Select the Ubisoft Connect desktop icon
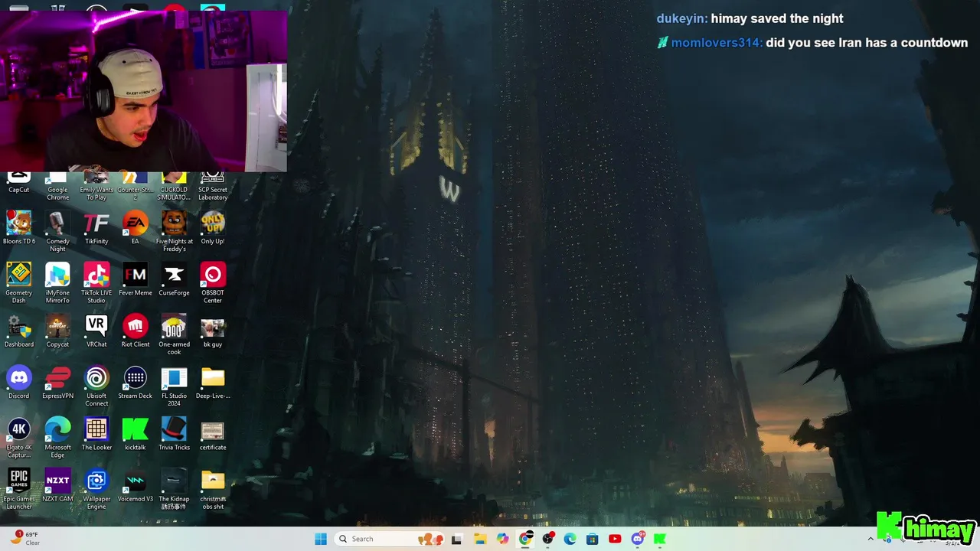 pyautogui.click(x=96, y=386)
